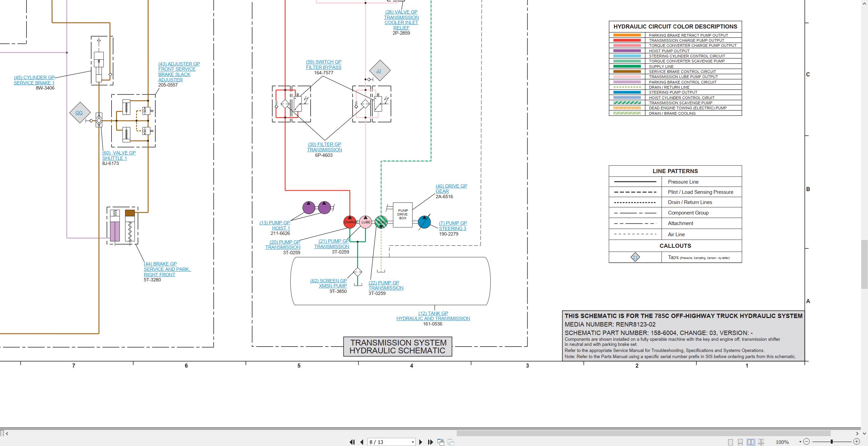868x446 pixels.
Task: Open the (22) Pump GP Transmission link
Action: point(386,285)
